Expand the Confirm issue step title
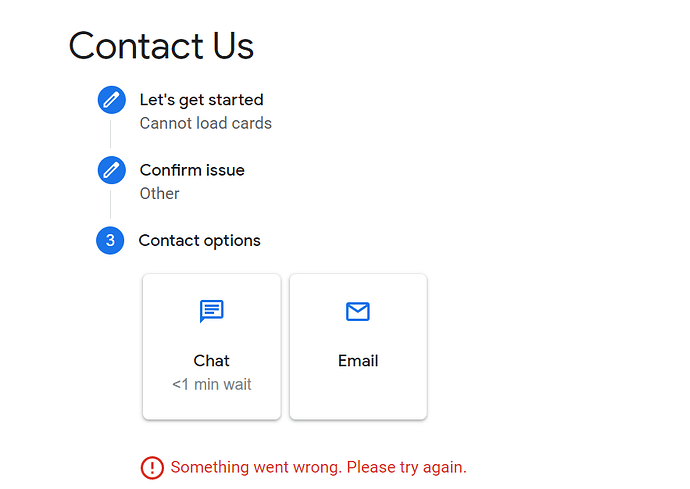The height and width of the screenshot is (489, 690). 192,170
